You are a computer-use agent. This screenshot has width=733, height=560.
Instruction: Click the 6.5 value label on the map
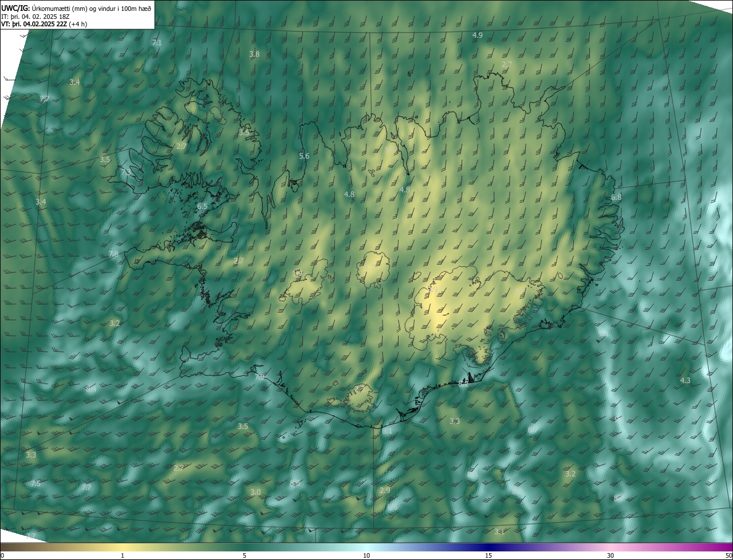click(202, 206)
